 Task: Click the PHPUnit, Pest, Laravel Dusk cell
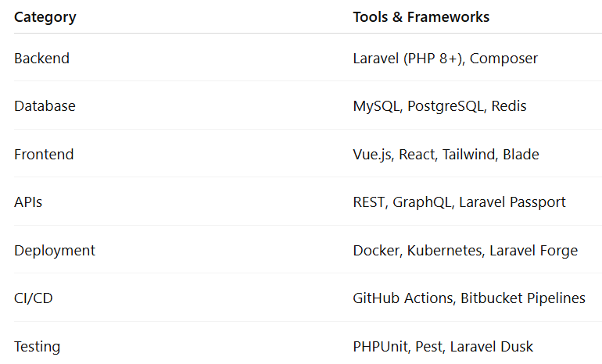[x=443, y=347]
